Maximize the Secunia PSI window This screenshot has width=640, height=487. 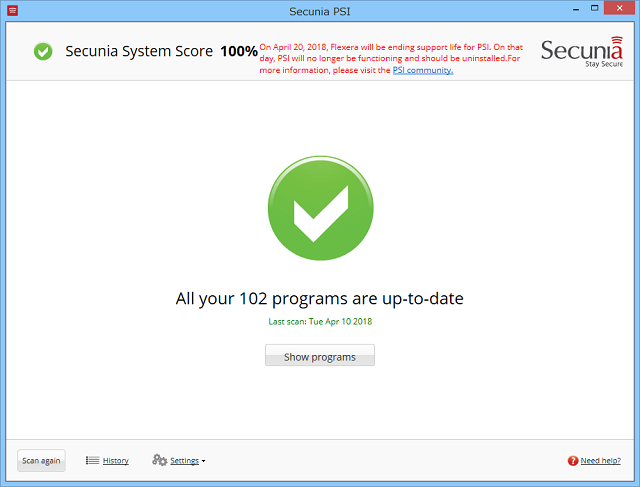click(595, 8)
